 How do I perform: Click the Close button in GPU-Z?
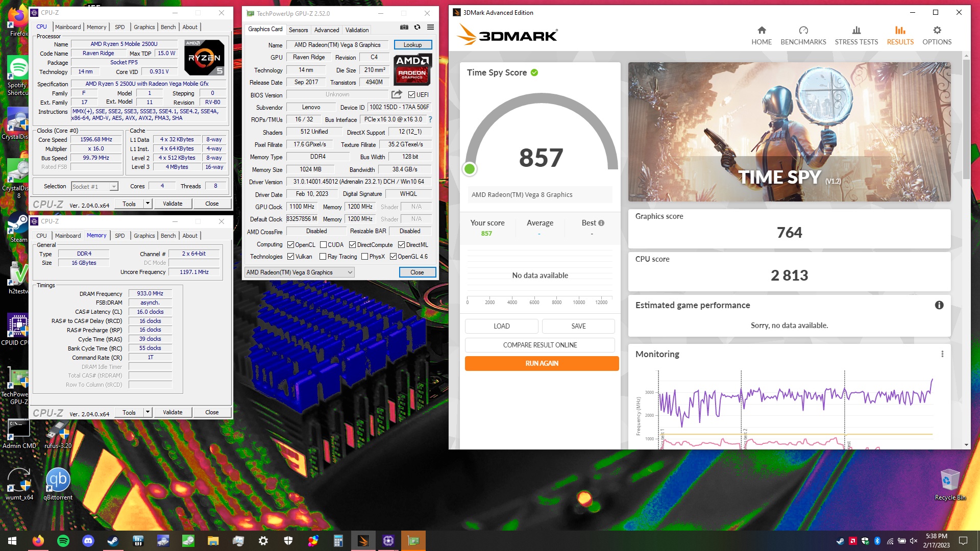click(x=417, y=272)
